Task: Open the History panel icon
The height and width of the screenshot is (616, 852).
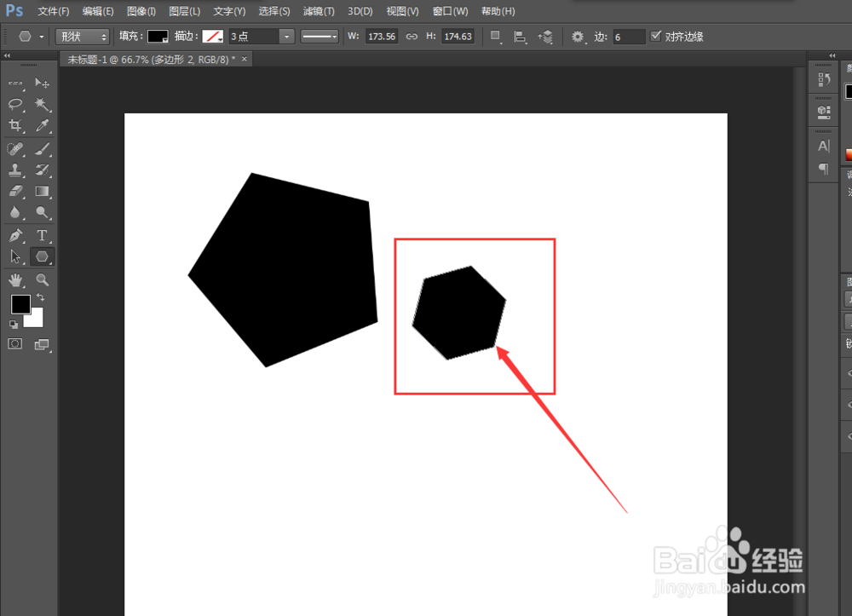Action: [x=824, y=80]
